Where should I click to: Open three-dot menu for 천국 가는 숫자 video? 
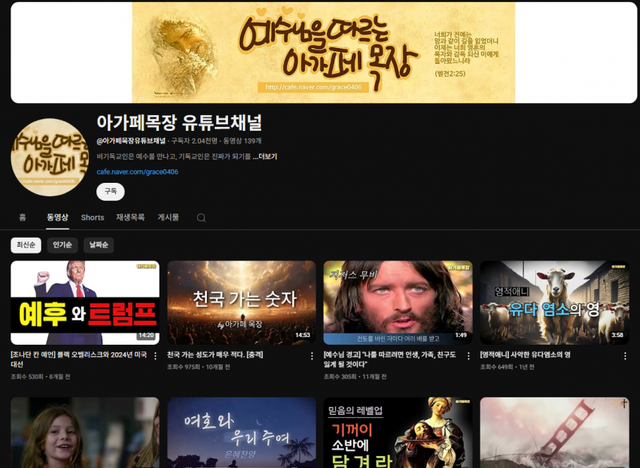tap(311, 356)
